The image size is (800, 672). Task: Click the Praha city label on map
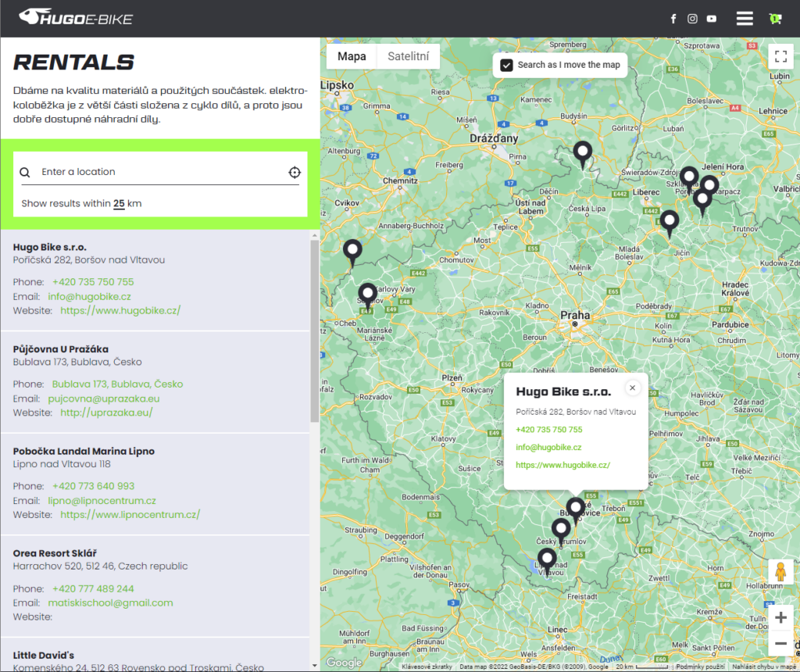pyautogui.click(x=575, y=316)
